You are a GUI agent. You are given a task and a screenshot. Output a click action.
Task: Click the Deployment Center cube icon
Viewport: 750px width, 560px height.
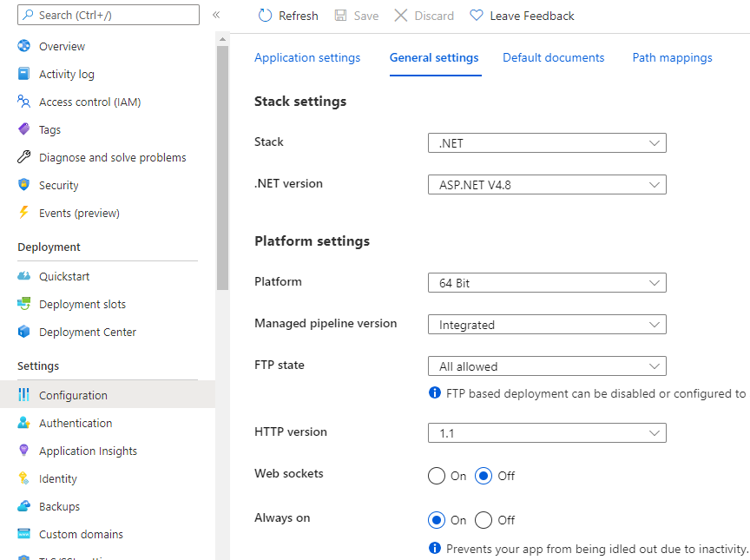click(x=24, y=332)
